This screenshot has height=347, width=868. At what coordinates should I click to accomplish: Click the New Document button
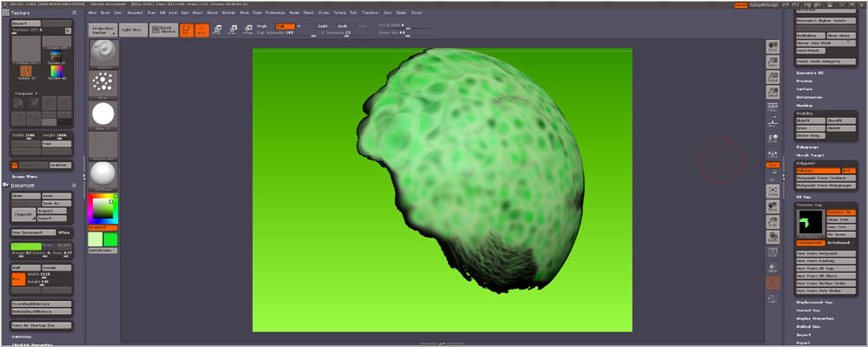(33, 232)
